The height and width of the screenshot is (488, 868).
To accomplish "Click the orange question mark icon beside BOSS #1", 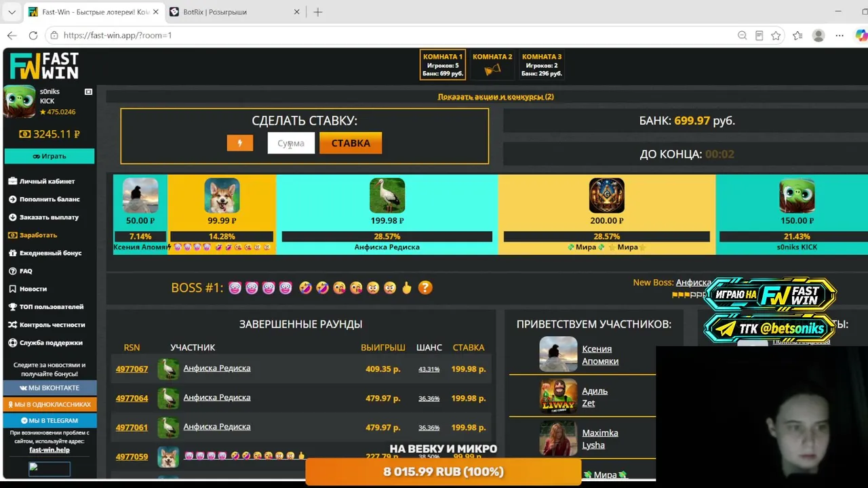I will coord(425,288).
